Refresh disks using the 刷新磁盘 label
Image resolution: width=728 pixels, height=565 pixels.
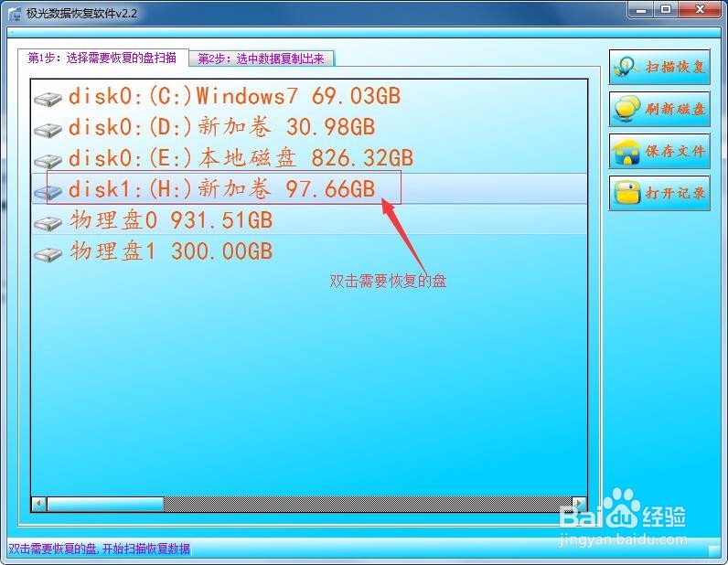tap(675, 109)
